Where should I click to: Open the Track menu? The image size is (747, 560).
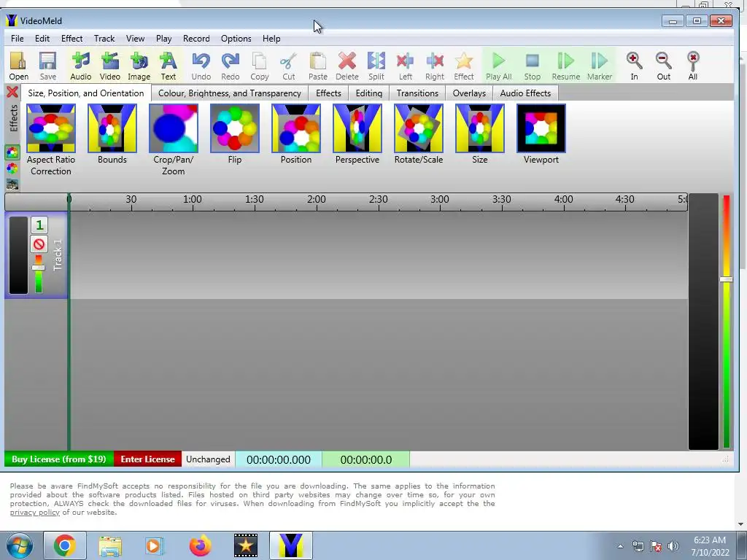104,39
